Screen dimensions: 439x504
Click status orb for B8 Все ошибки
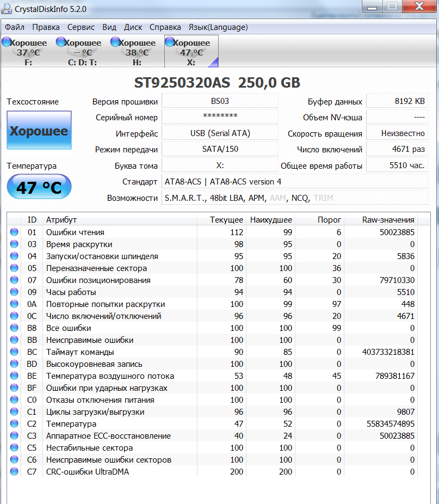[14, 328]
